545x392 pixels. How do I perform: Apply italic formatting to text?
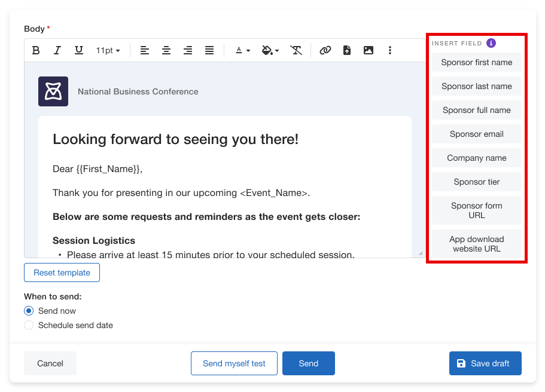click(57, 51)
